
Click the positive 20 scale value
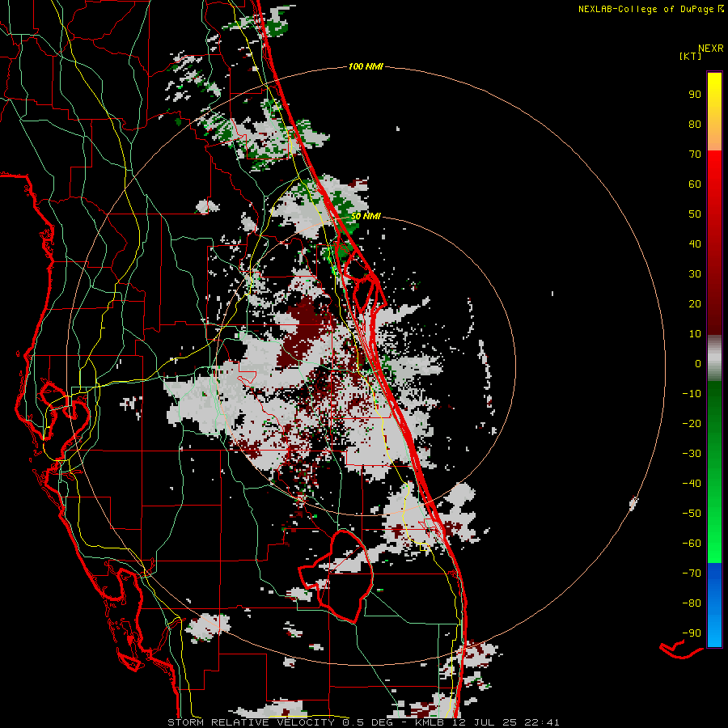pyautogui.click(x=695, y=303)
